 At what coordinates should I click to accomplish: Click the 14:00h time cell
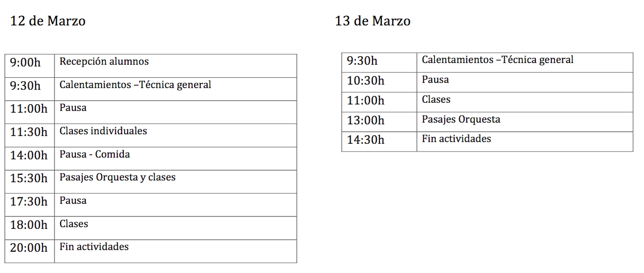coord(29,155)
